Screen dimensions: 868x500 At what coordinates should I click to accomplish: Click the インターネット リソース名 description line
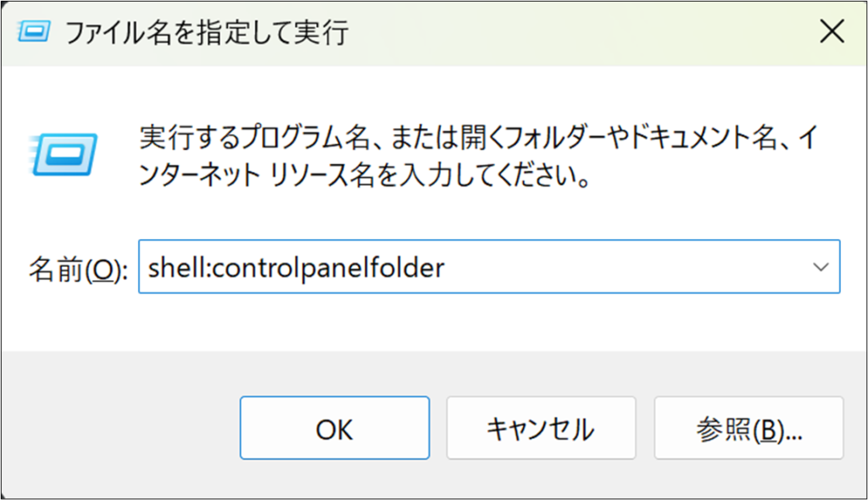363,179
